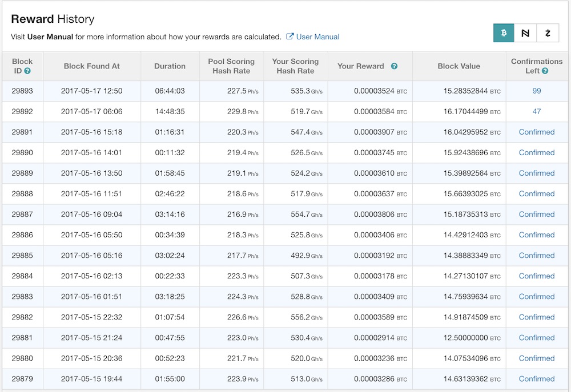Open Confirmed link for block 29885

(x=537, y=256)
